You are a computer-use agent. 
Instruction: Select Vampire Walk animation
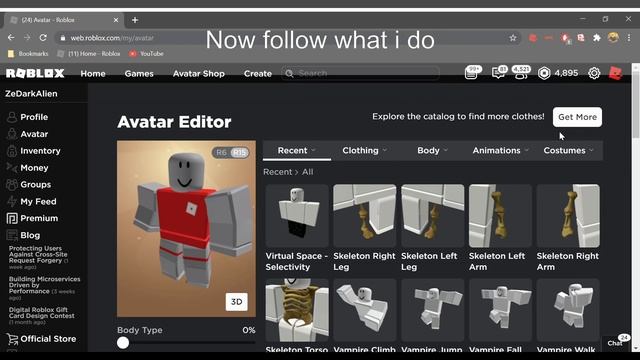pyautogui.click(x=568, y=310)
